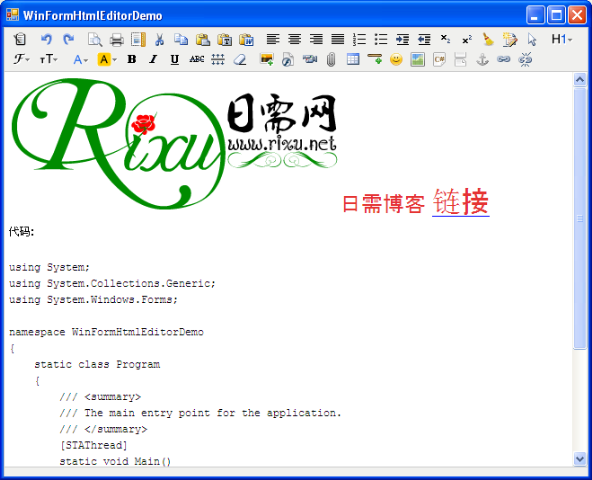Click the red 链接 hyperlink
The height and width of the screenshot is (480, 592).
(461, 202)
